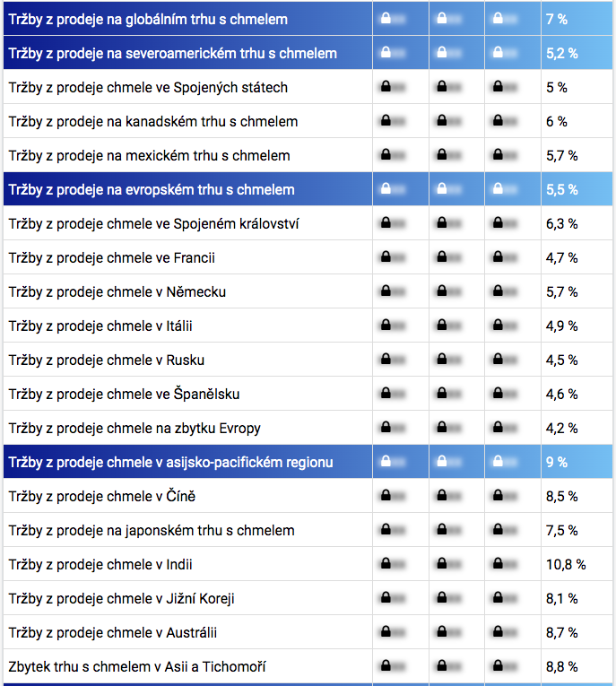Select 'Tržby z prodeje chmele ve Španělsku' row label

pyautogui.click(x=124, y=394)
